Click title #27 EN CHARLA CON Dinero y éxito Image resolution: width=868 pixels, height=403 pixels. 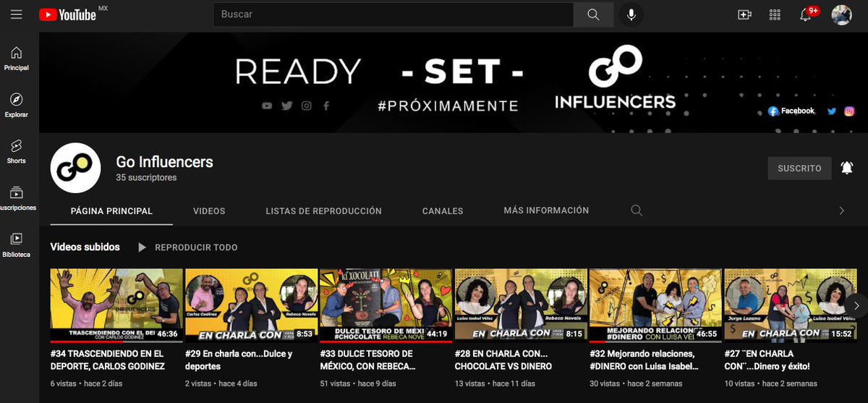click(x=767, y=360)
